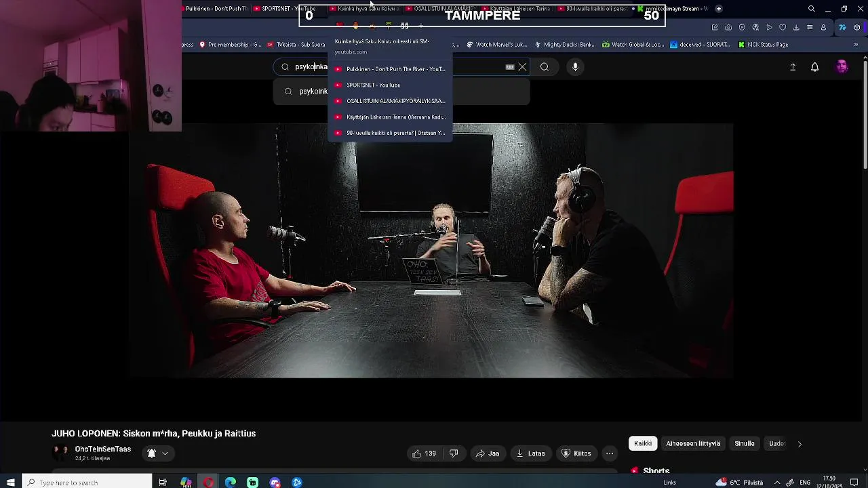Open TVkaista - Sub Suora bookmark

[296, 45]
